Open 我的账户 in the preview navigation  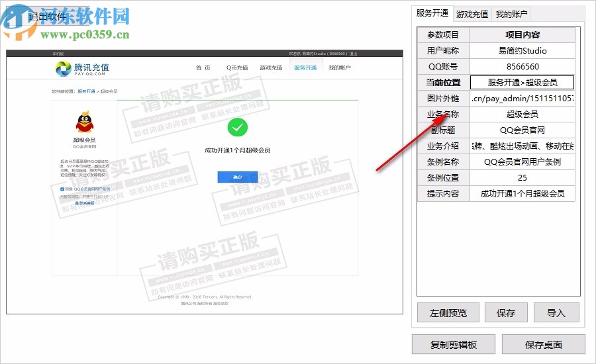pyautogui.click(x=340, y=68)
